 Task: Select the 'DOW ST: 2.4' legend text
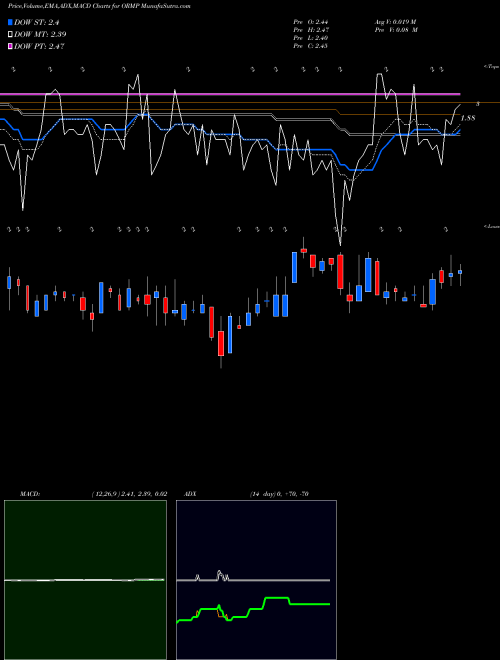tap(36, 22)
